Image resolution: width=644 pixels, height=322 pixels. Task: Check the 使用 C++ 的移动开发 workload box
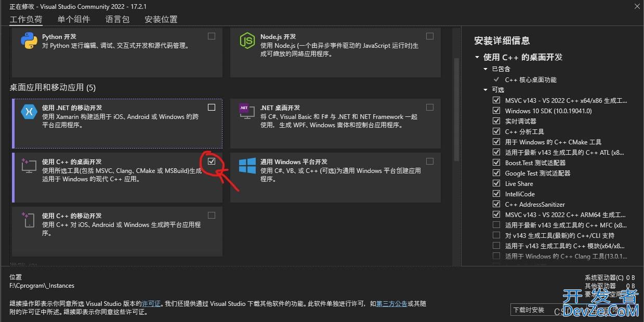(212, 216)
